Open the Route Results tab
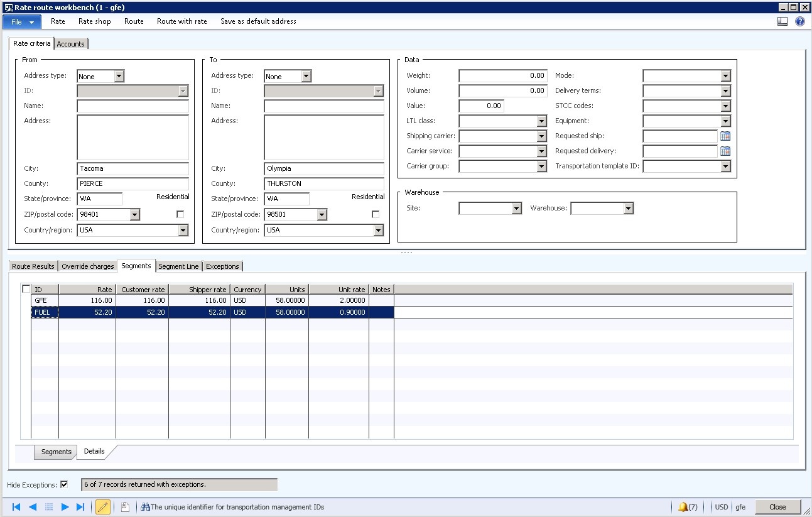This screenshot has width=812, height=517. (33, 266)
